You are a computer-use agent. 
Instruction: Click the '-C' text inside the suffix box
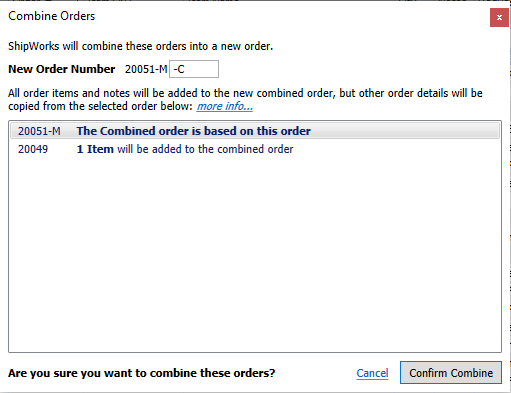(x=179, y=69)
